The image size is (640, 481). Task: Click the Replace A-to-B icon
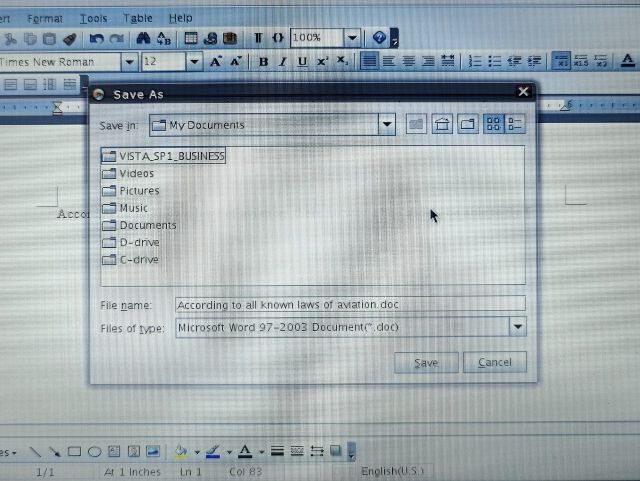coord(164,38)
